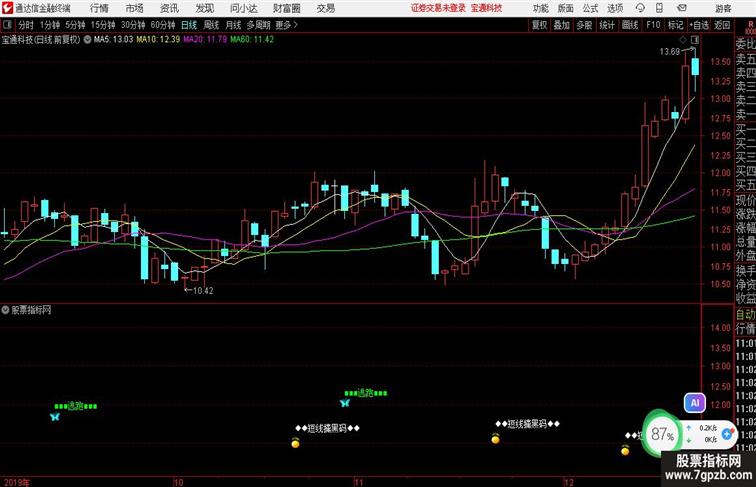Click the second 短线搓黑码 signal label
The height and width of the screenshot is (487, 756).
527,424
